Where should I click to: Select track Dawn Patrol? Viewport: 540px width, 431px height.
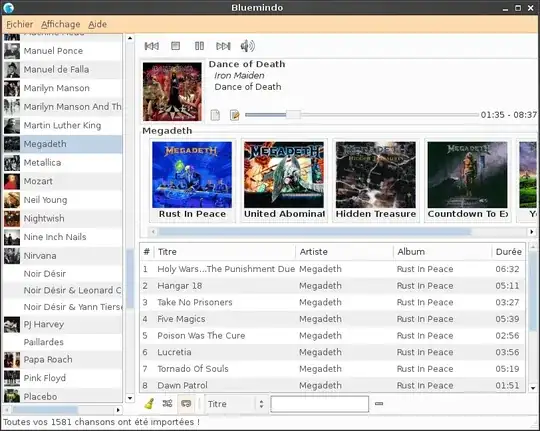pyautogui.click(x=332, y=385)
